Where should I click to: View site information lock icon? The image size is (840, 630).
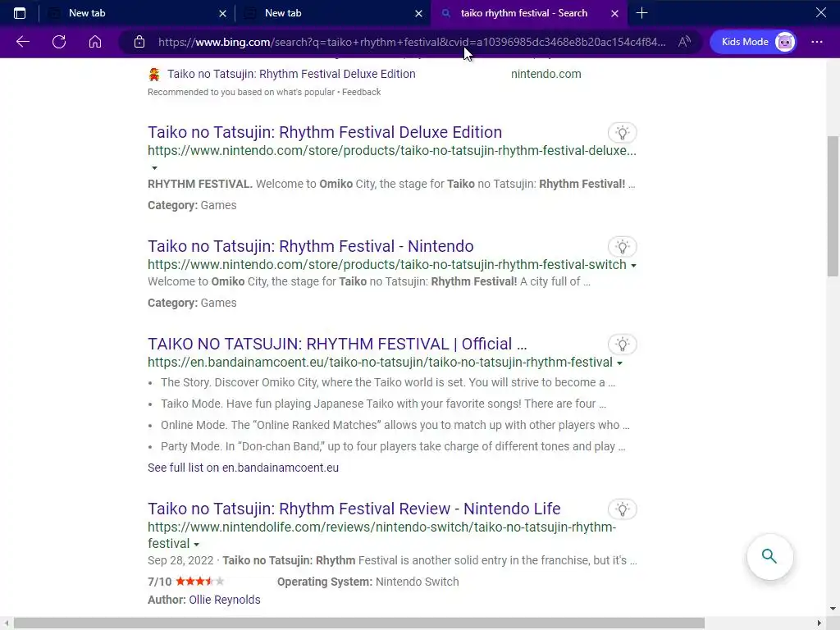coord(139,42)
